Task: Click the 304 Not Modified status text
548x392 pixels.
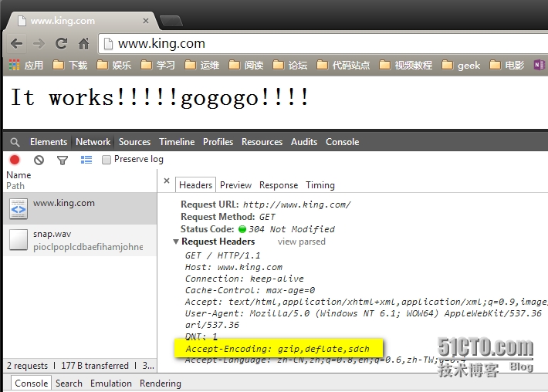Action: 292,229
